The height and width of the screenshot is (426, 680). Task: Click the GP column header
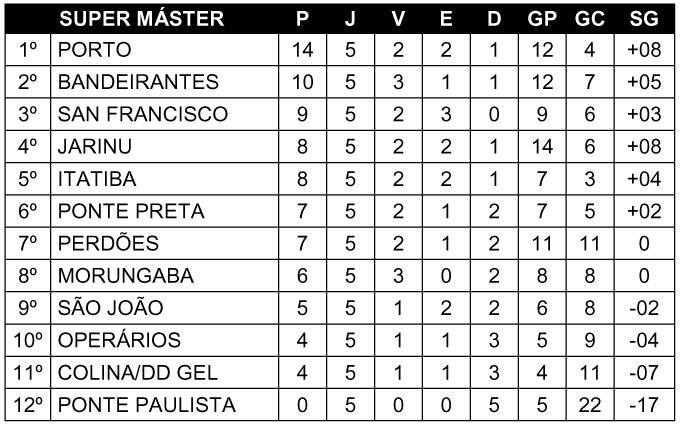coord(542,19)
